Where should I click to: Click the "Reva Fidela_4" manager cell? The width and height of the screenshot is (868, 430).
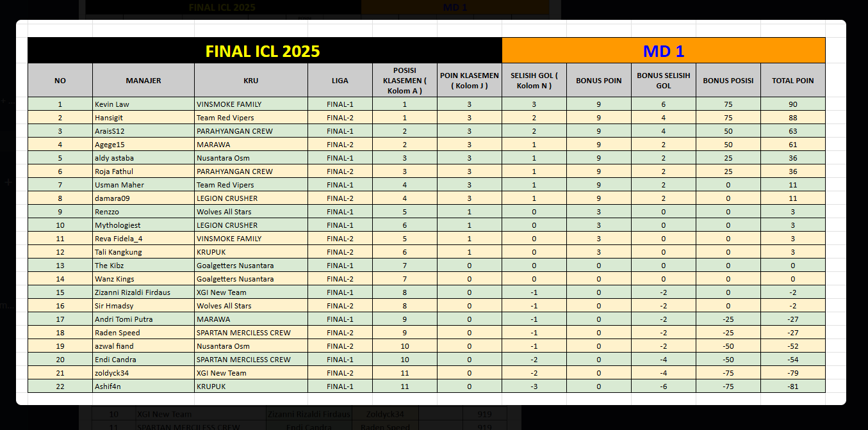click(143, 239)
